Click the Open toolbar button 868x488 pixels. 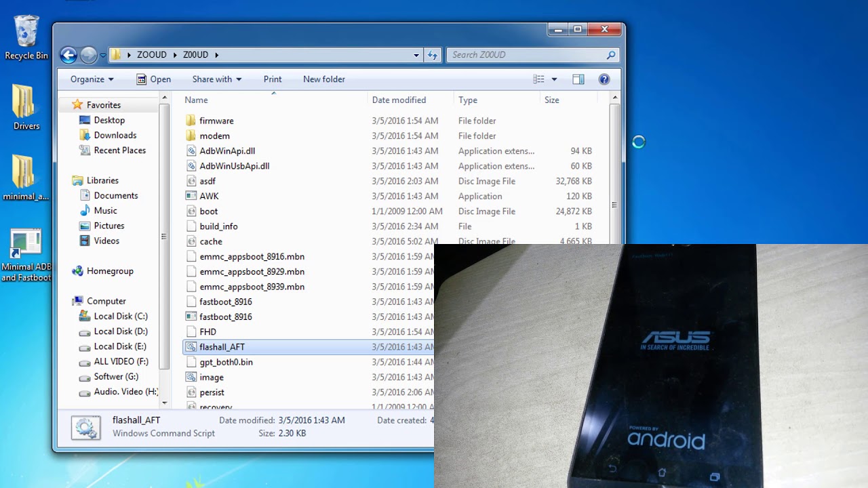154,79
